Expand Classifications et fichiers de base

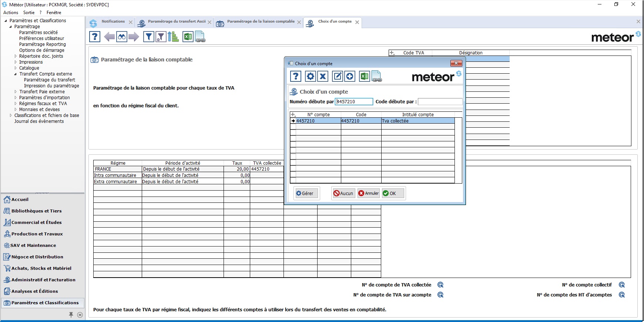coord(11,115)
